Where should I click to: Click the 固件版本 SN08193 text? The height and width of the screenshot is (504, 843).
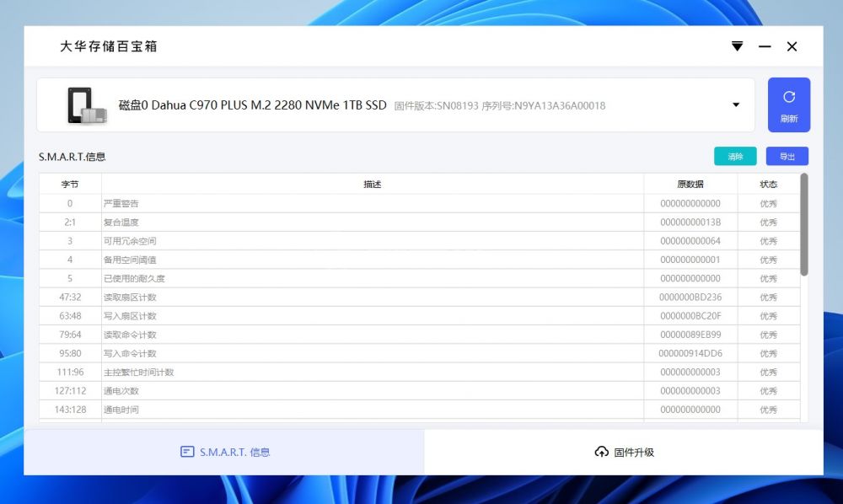tap(436, 106)
